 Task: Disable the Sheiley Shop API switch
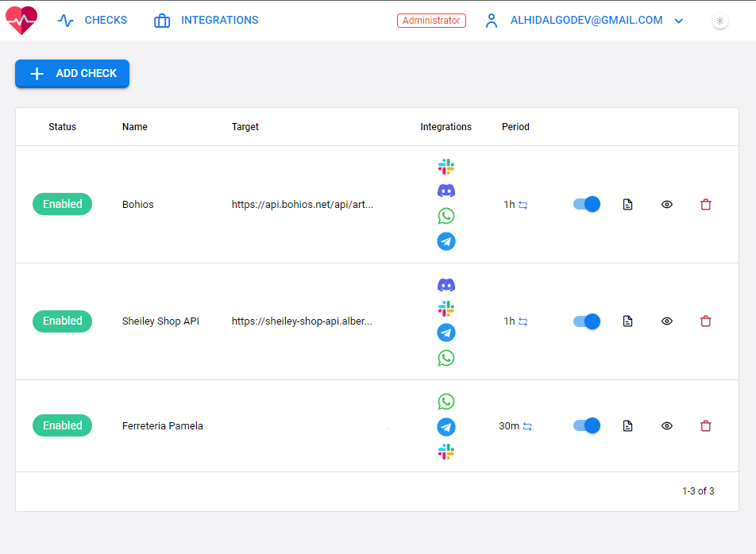tap(587, 321)
